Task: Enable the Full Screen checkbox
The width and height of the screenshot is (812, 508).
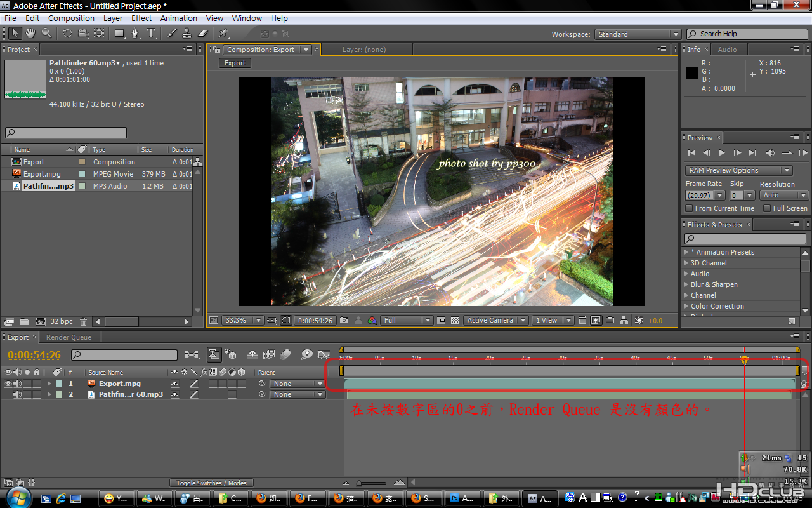Action: click(x=767, y=208)
